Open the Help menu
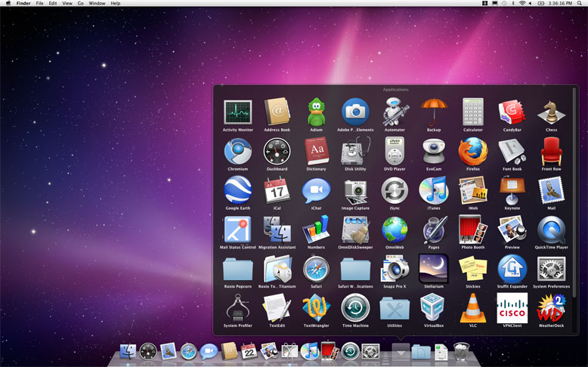 coord(116,3)
